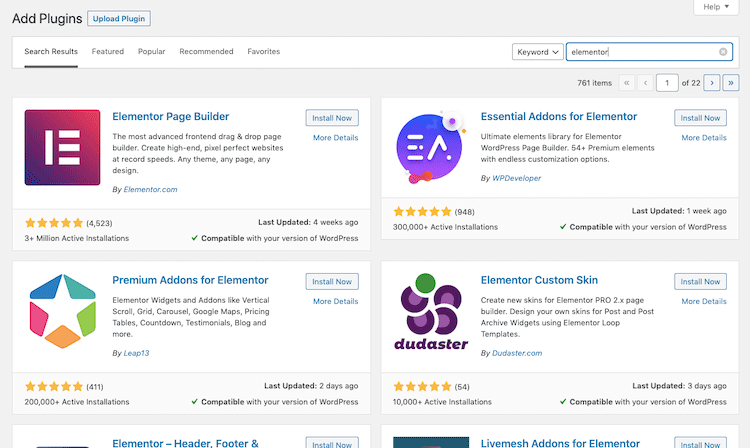750x448 pixels.
Task: Clear the search field with the X icon
Action: (x=723, y=52)
